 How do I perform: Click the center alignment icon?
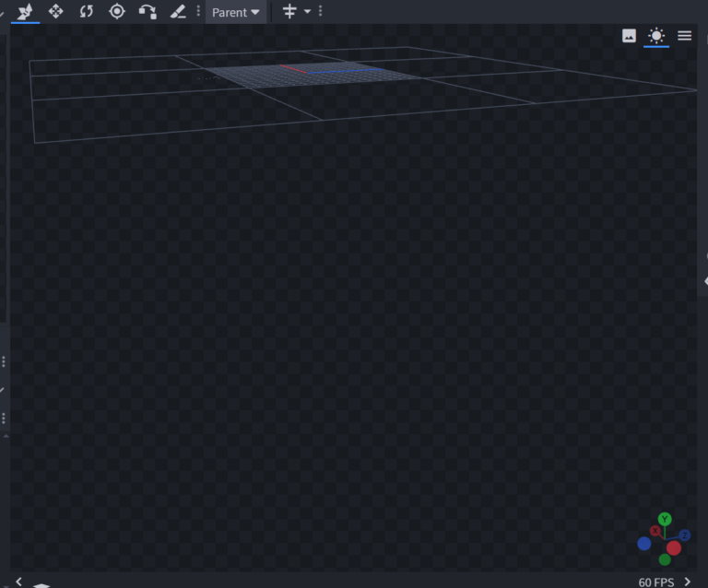click(289, 11)
